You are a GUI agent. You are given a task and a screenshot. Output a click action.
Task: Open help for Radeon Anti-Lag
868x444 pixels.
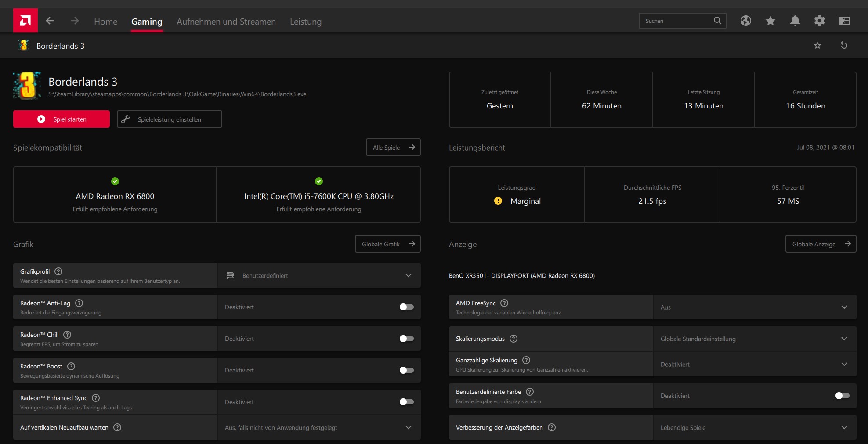[x=79, y=303]
